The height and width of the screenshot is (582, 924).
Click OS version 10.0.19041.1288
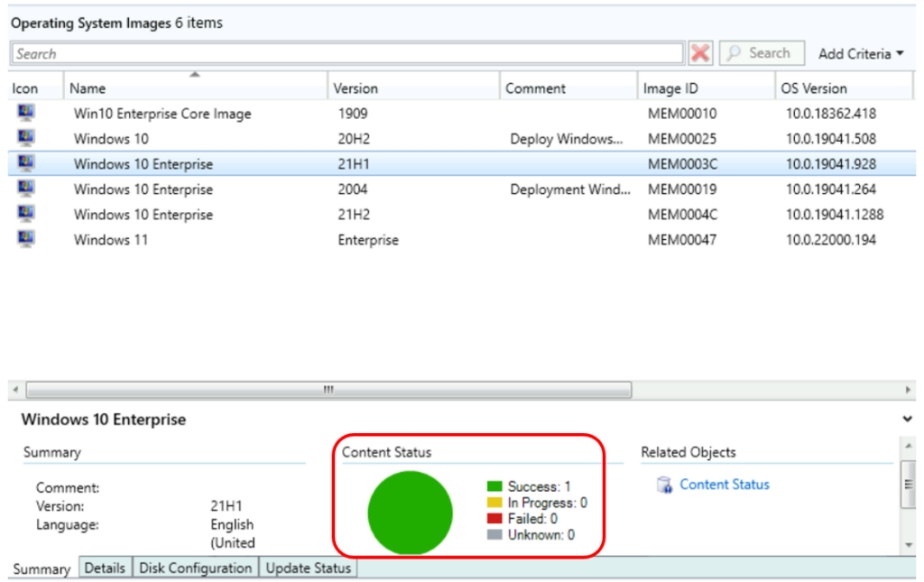pyautogui.click(x=835, y=215)
